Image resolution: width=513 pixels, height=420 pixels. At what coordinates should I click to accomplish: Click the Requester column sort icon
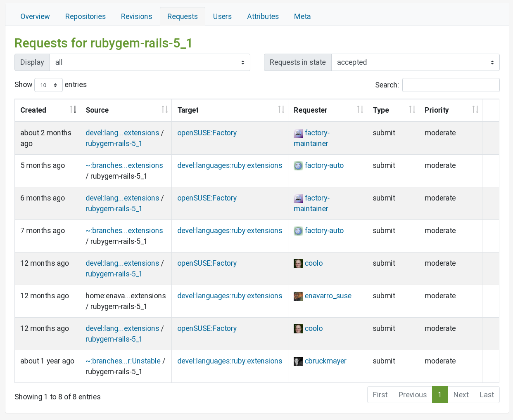pyautogui.click(x=360, y=110)
